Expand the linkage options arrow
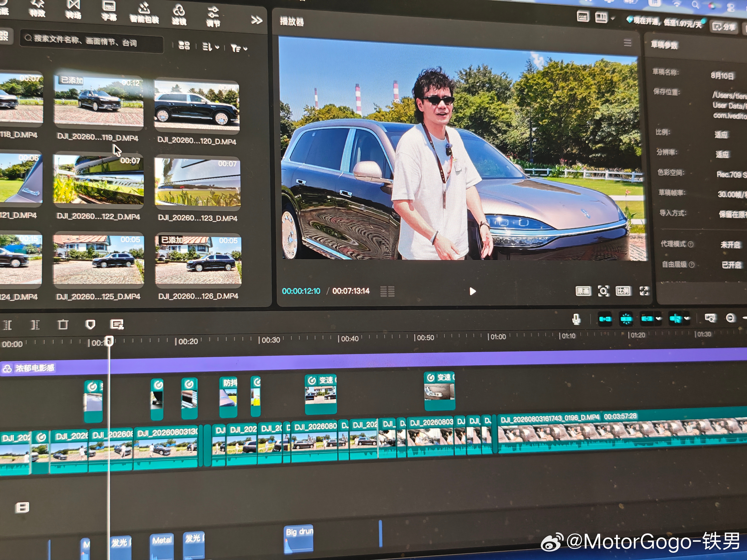Screen dimensions: 747x560 [x=659, y=319]
